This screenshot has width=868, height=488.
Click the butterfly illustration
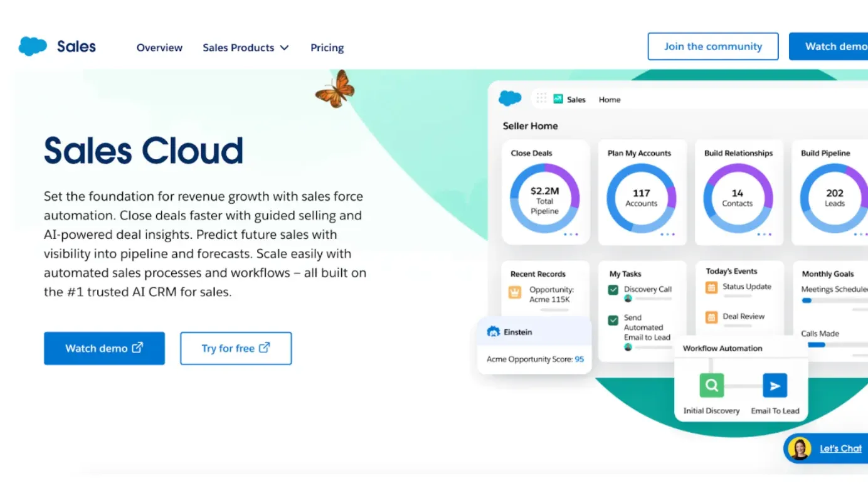[x=335, y=88]
